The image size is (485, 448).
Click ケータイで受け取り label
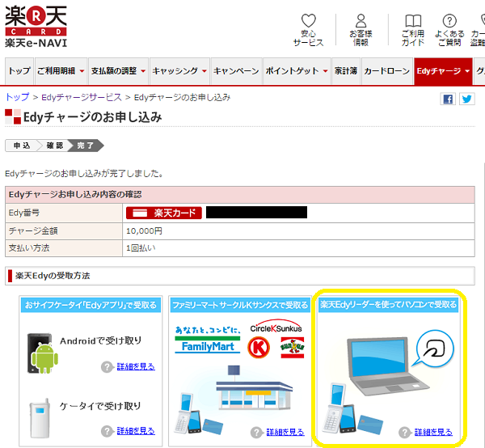tap(100, 406)
